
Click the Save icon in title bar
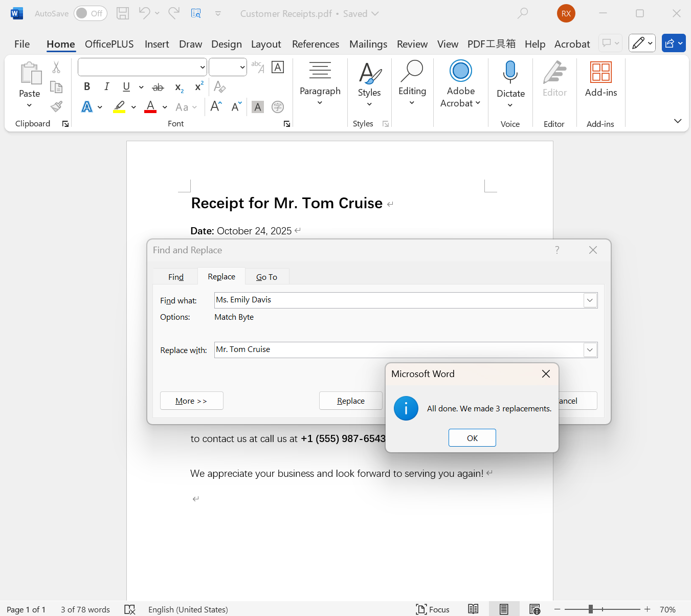123,13
